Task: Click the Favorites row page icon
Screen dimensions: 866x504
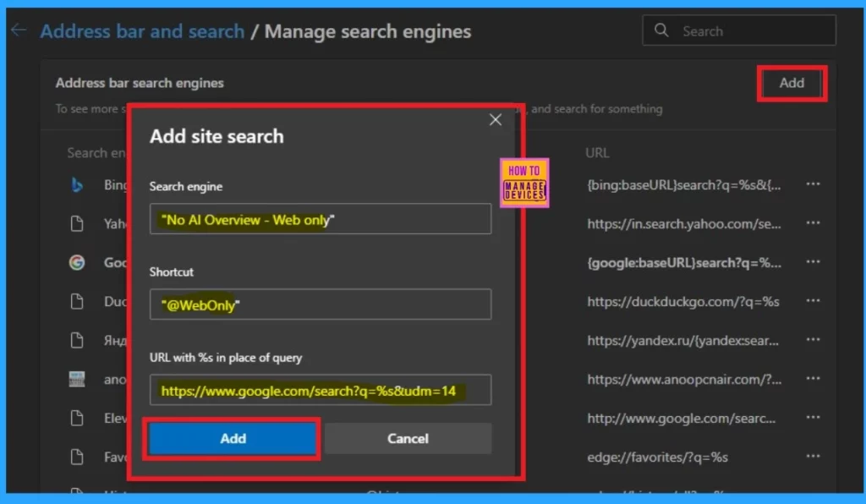Action: coord(77,457)
